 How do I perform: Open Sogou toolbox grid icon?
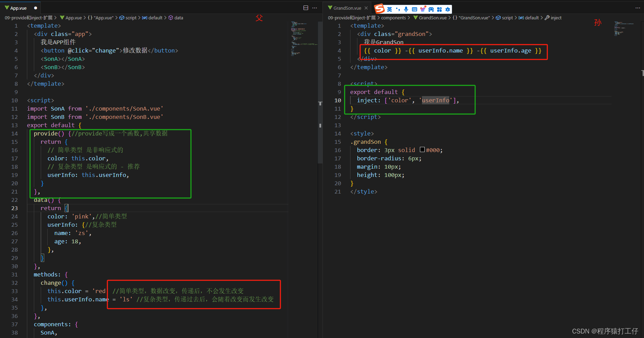[x=439, y=9]
